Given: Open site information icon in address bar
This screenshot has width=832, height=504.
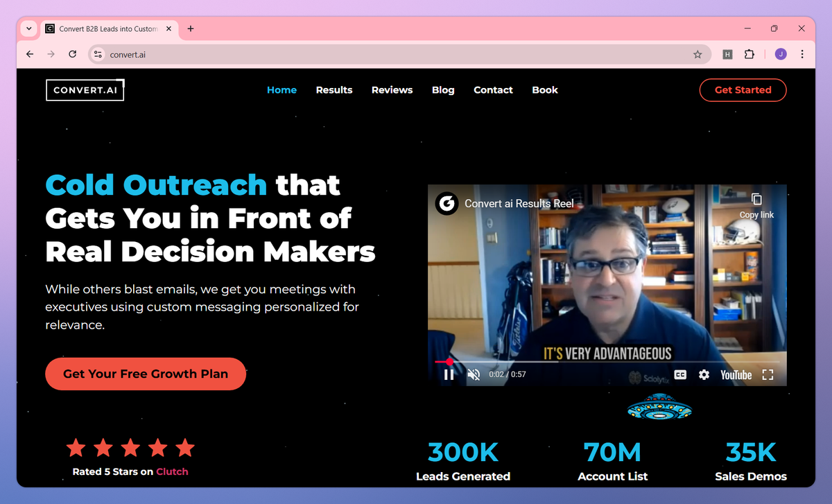Looking at the screenshot, I should (x=98, y=54).
